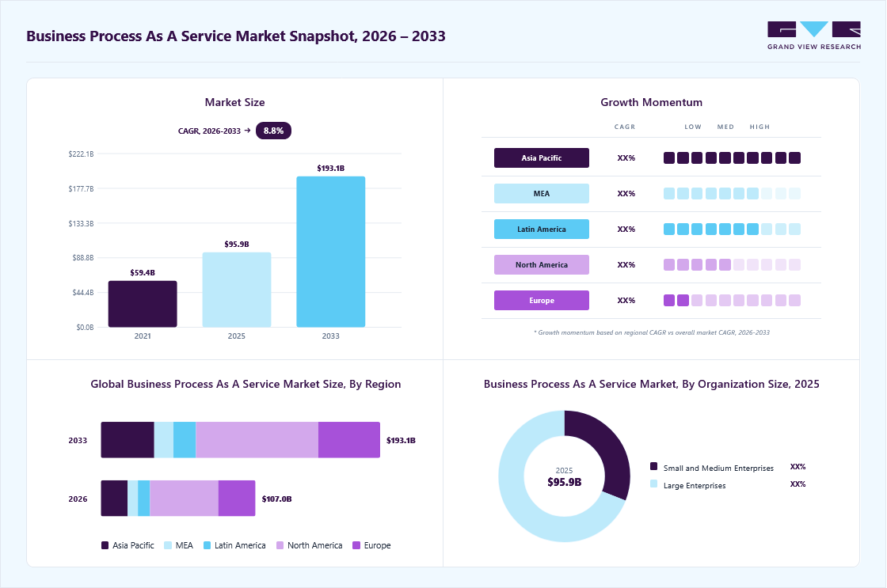Click Asia Pacific legend swatch in region chart

pos(105,545)
